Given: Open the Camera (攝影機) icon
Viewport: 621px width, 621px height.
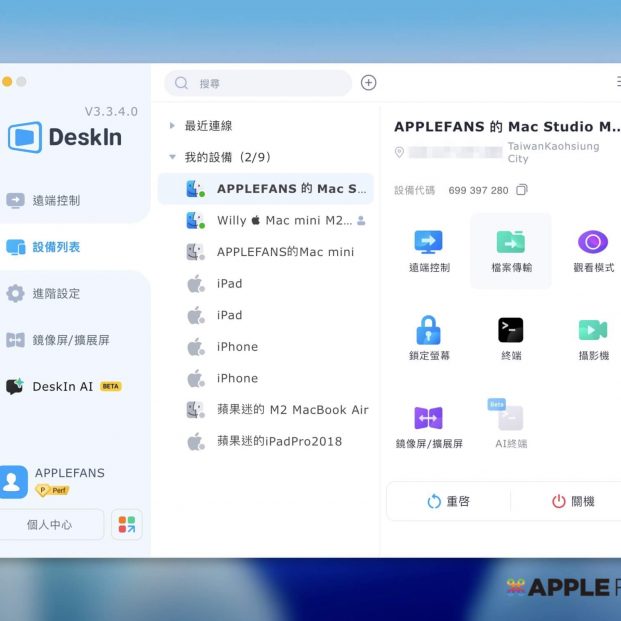Looking at the screenshot, I should pyautogui.click(x=593, y=330).
